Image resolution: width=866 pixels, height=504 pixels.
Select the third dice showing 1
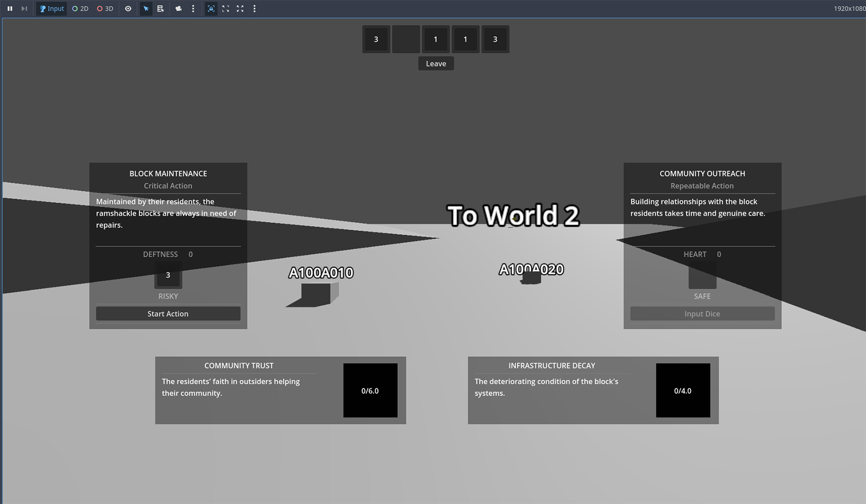point(436,39)
